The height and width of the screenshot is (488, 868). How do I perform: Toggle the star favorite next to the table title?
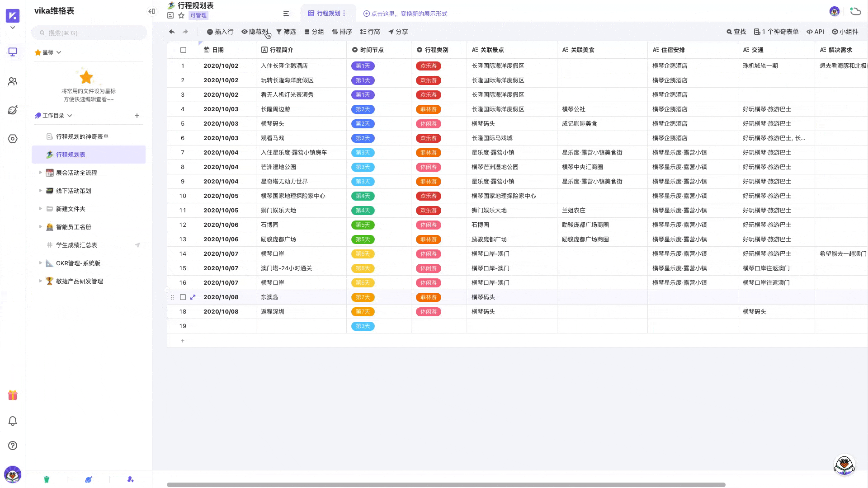point(181,15)
